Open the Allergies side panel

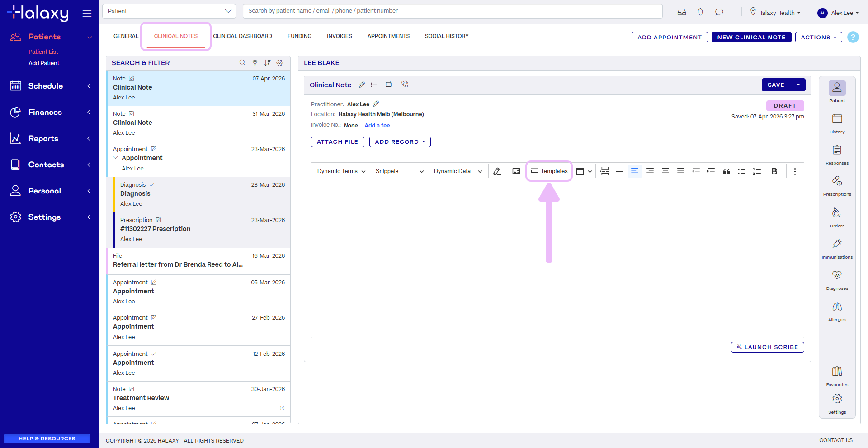point(837,311)
